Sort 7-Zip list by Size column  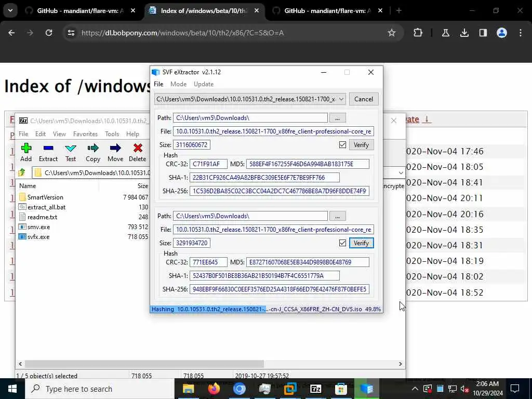[143, 185]
